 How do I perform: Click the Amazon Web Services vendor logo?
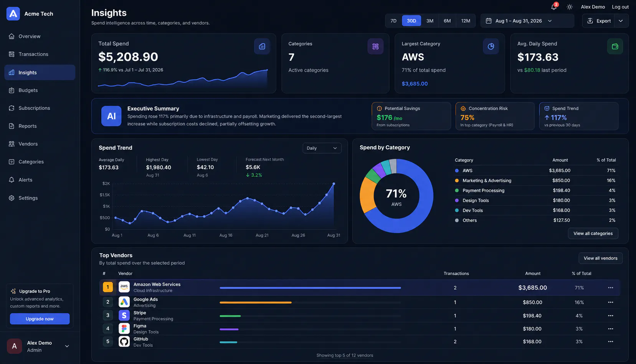(x=124, y=287)
